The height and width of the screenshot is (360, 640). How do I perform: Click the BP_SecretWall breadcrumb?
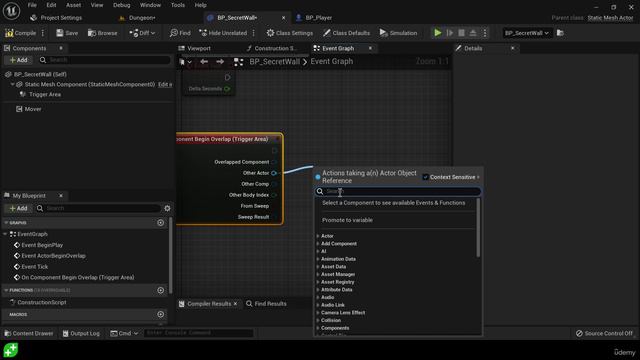click(274, 62)
